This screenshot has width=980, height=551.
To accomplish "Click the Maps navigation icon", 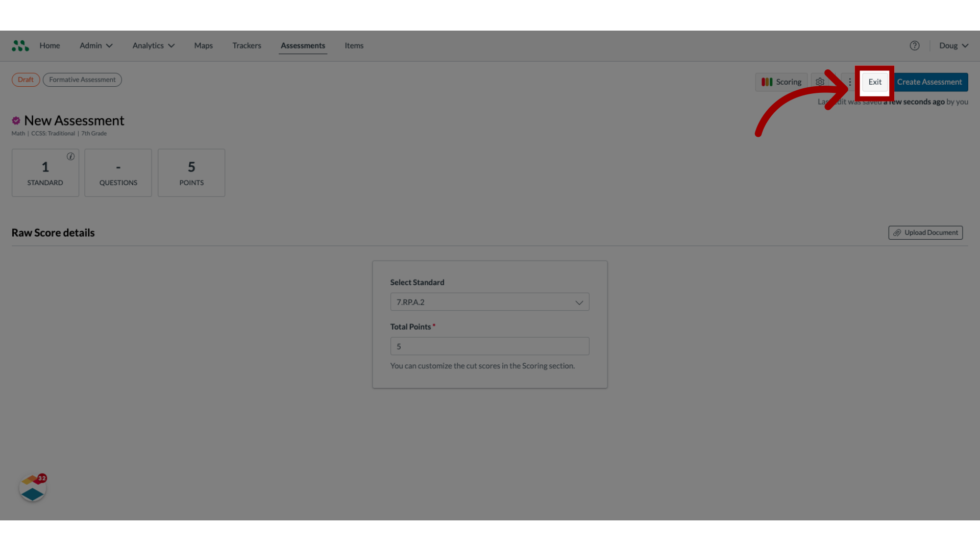I will pyautogui.click(x=203, y=46).
